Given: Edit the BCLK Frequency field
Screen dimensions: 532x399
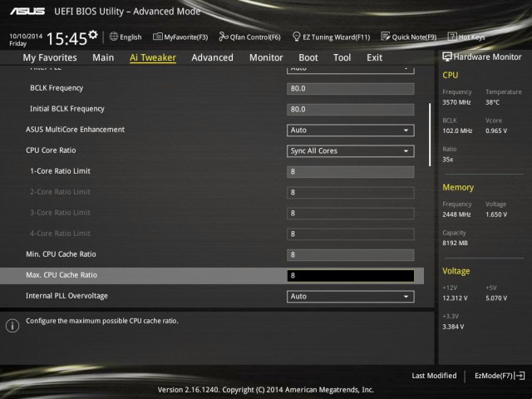Looking at the screenshot, I should 351,89.
